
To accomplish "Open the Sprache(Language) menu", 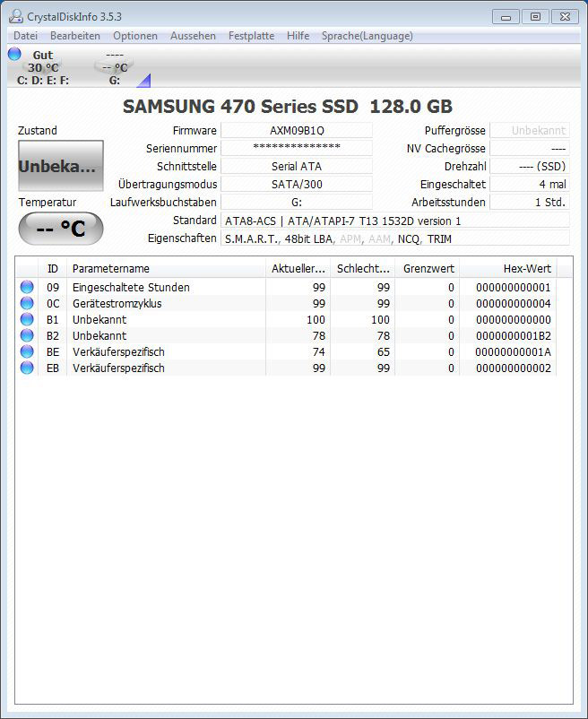I will [367, 36].
